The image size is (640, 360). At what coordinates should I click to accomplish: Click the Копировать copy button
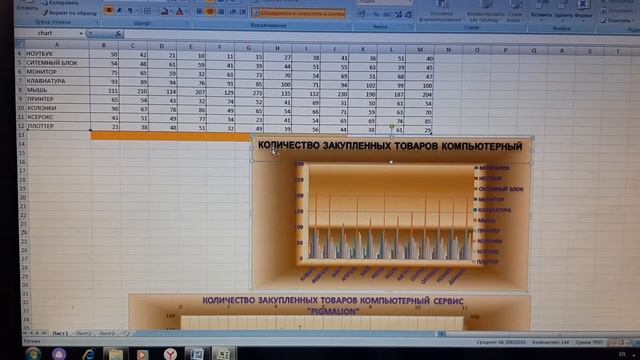click(60, 3)
